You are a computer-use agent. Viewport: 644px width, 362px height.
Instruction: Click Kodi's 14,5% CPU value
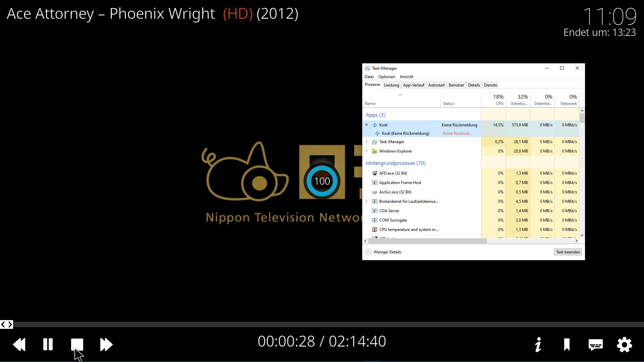(x=498, y=125)
